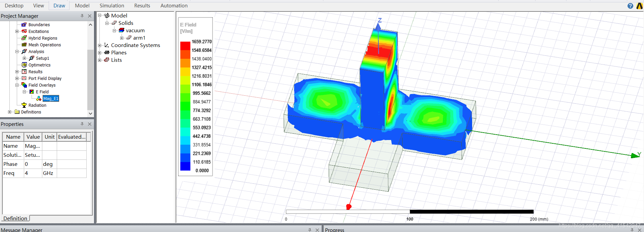
Task: Click the Unit column header
Action: [49, 137]
